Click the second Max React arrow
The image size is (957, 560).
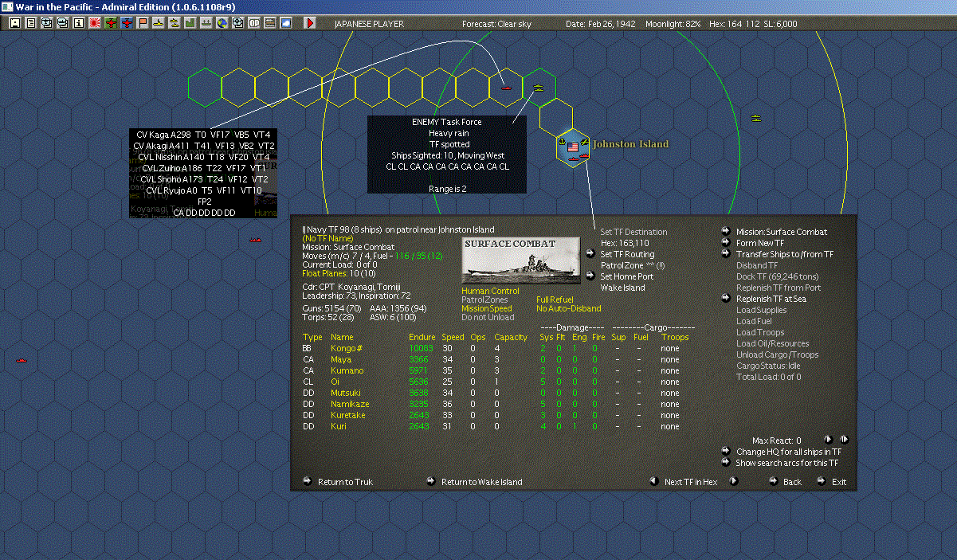click(844, 440)
